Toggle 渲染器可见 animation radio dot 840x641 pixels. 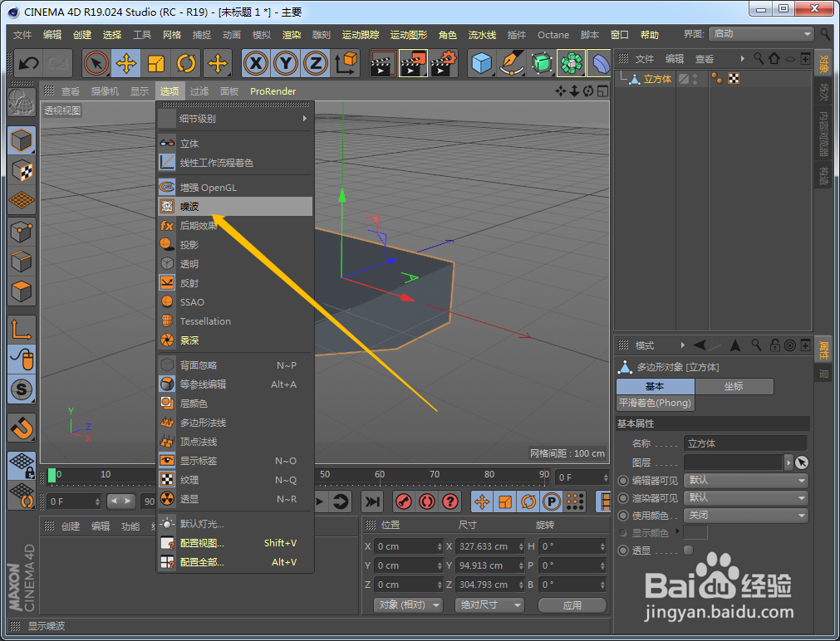pyautogui.click(x=623, y=498)
